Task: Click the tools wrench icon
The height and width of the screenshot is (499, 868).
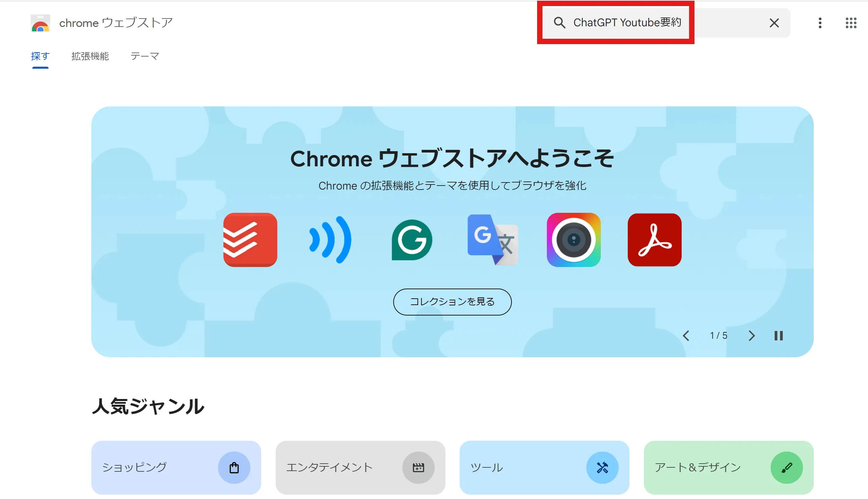Action: coord(602,467)
